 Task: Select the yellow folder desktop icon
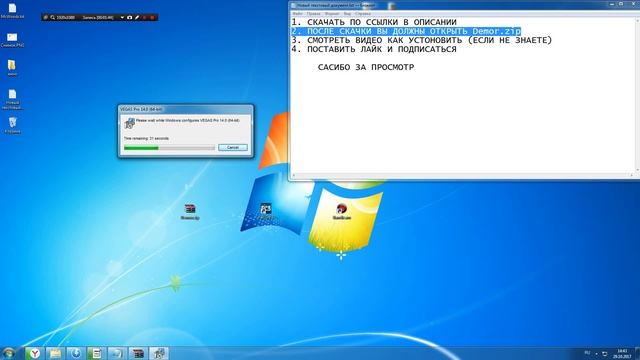(12, 68)
